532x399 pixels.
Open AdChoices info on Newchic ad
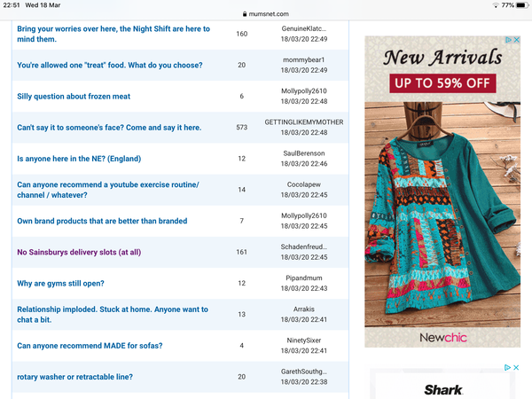pyautogui.click(x=508, y=40)
